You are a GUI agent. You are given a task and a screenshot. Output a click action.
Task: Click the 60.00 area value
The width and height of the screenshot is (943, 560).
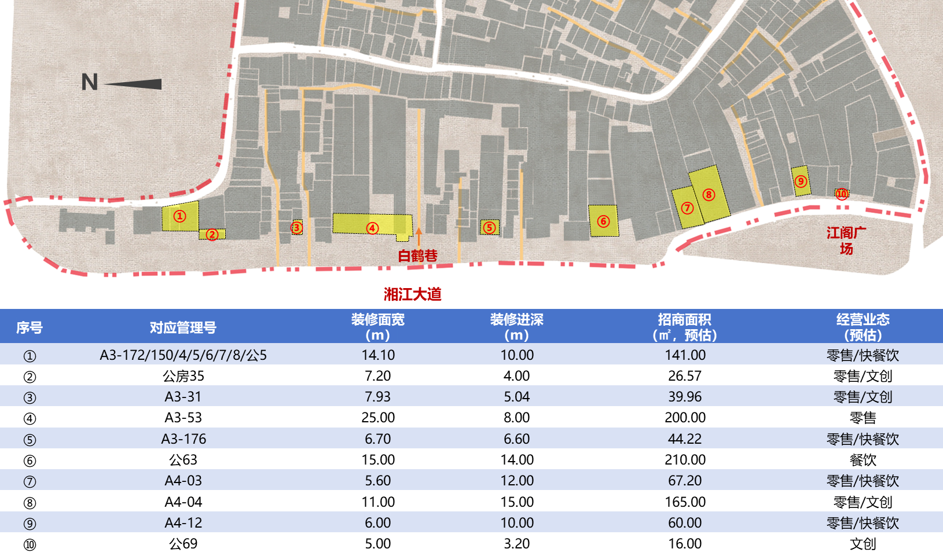click(685, 523)
